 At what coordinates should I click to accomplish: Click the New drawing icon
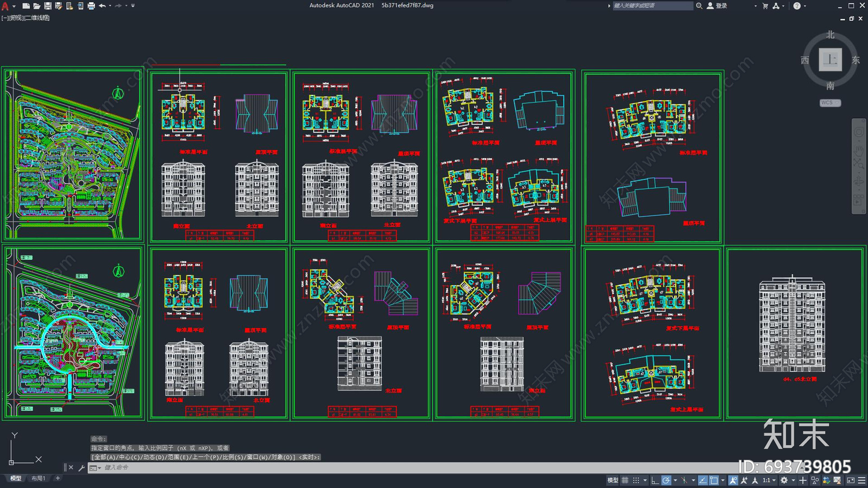point(26,6)
